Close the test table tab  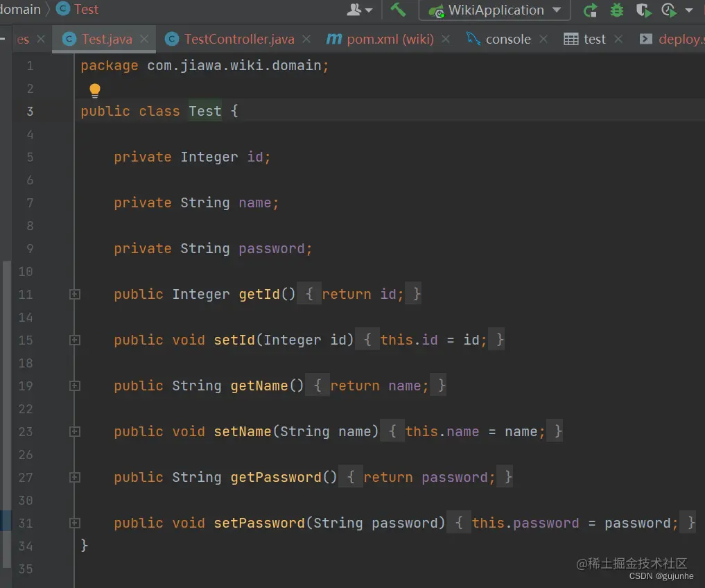(x=618, y=39)
